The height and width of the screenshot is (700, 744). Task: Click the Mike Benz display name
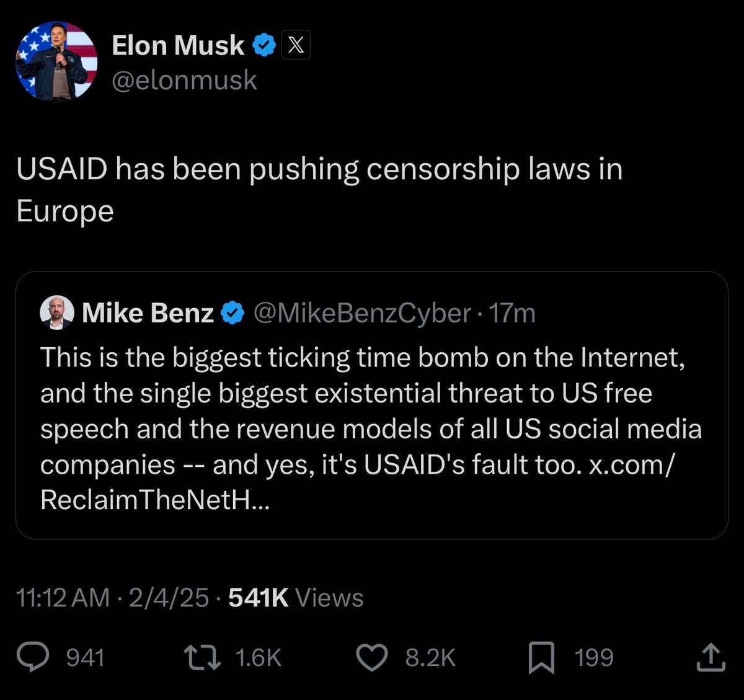tap(148, 313)
